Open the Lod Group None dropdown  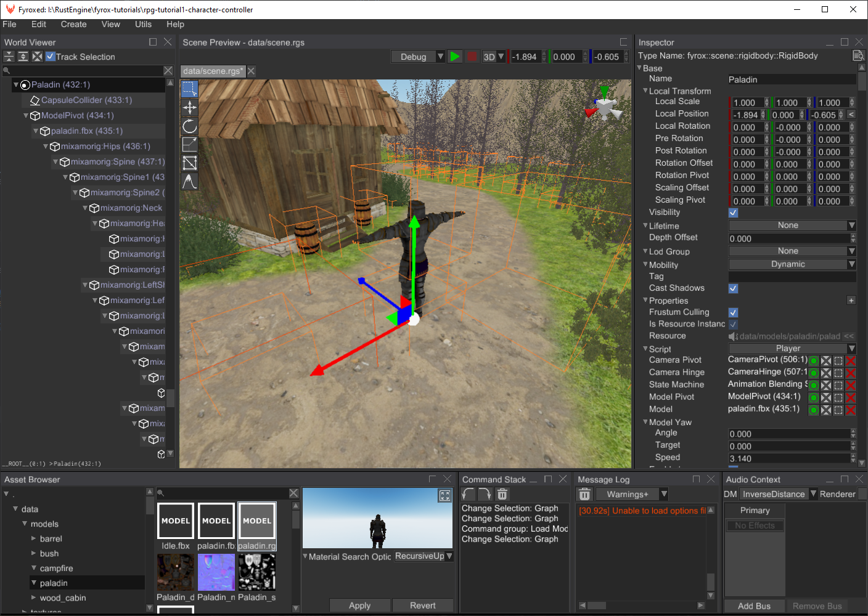click(792, 251)
